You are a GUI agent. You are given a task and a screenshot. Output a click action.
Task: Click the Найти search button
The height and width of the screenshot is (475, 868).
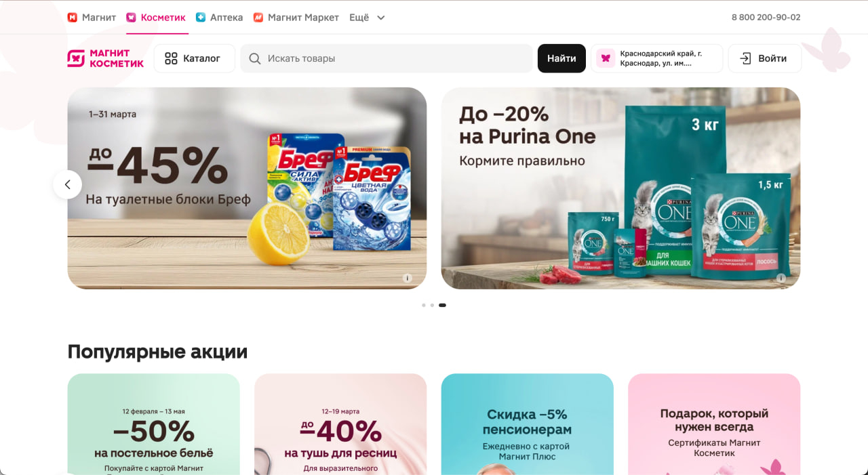tap(561, 58)
